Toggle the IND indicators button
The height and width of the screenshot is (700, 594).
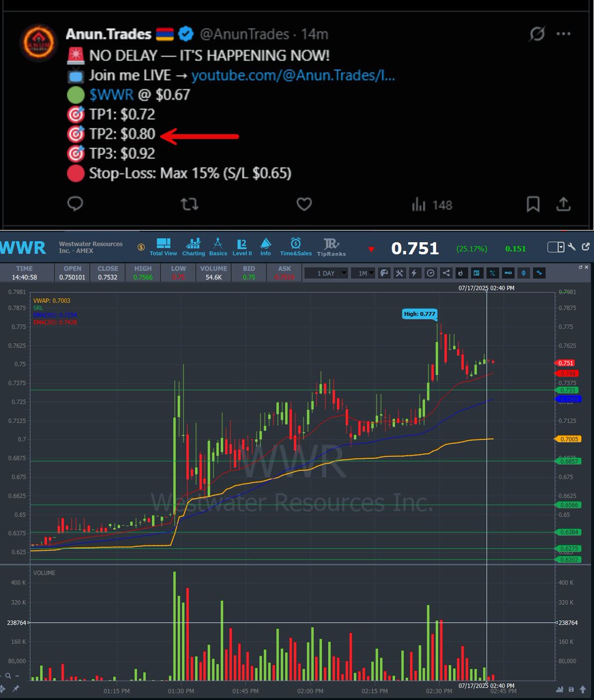(508, 273)
